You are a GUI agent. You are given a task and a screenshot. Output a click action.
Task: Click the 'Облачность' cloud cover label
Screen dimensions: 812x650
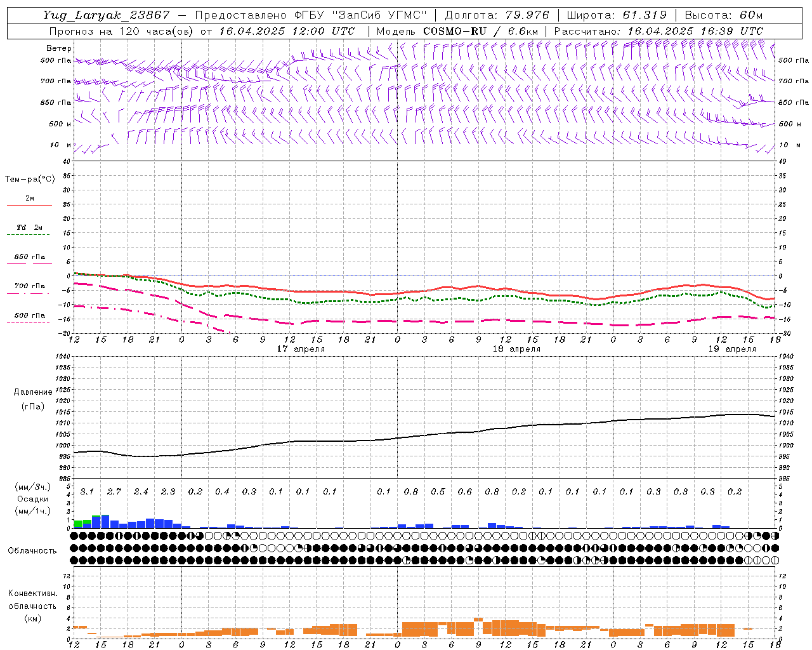coord(32,551)
